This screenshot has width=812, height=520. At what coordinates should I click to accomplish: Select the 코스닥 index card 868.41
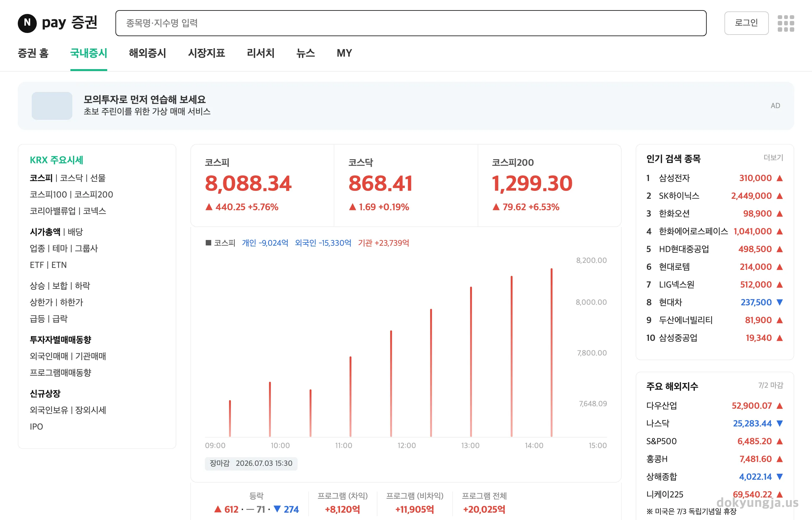(x=406, y=185)
